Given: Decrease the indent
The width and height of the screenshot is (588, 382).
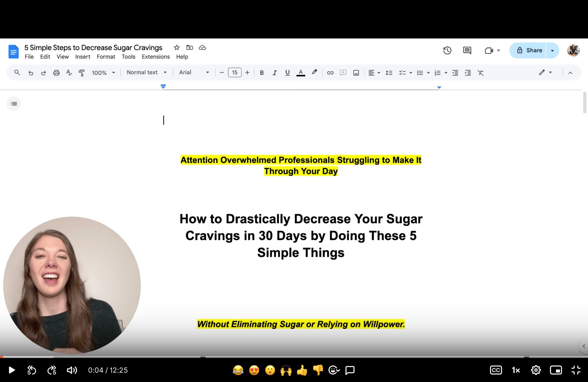Looking at the screenshot, I should (455, 73).
